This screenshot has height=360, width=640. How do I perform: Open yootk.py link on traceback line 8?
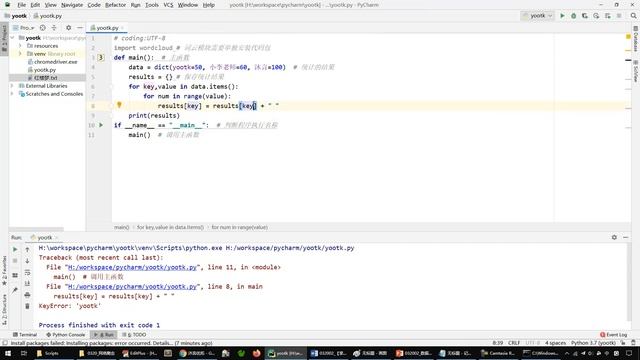click(x=132, y=286)
